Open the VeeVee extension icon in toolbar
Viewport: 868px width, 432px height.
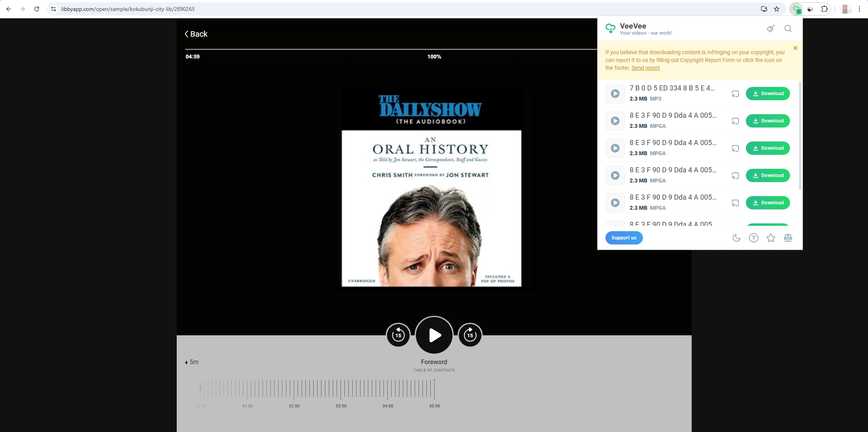[x=797, y=9]
